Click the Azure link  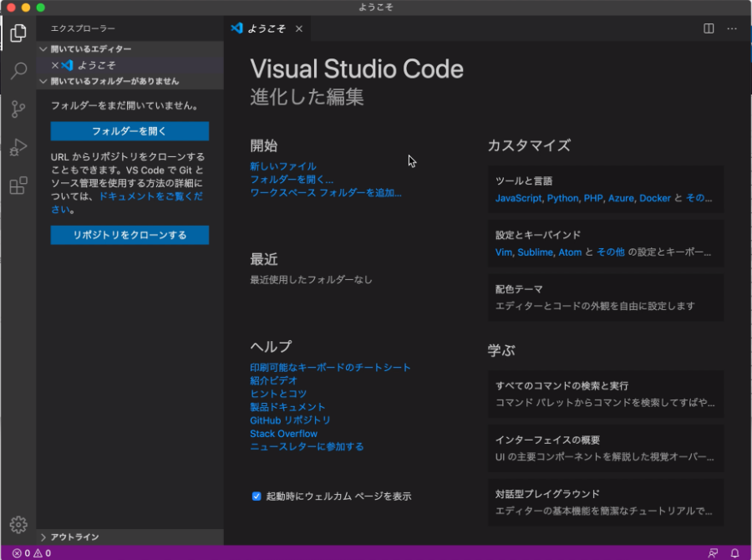[621, 198]
